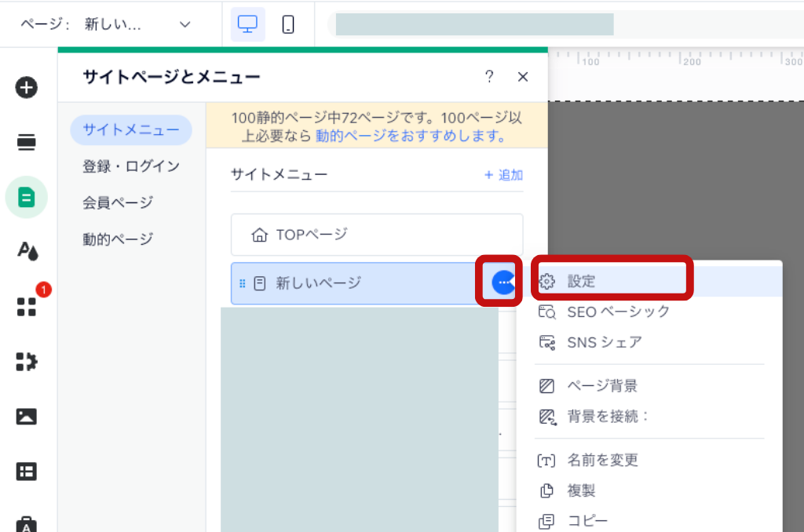804x532 pixels.
Task: Switch to desktop view
Action: [247, 24]
